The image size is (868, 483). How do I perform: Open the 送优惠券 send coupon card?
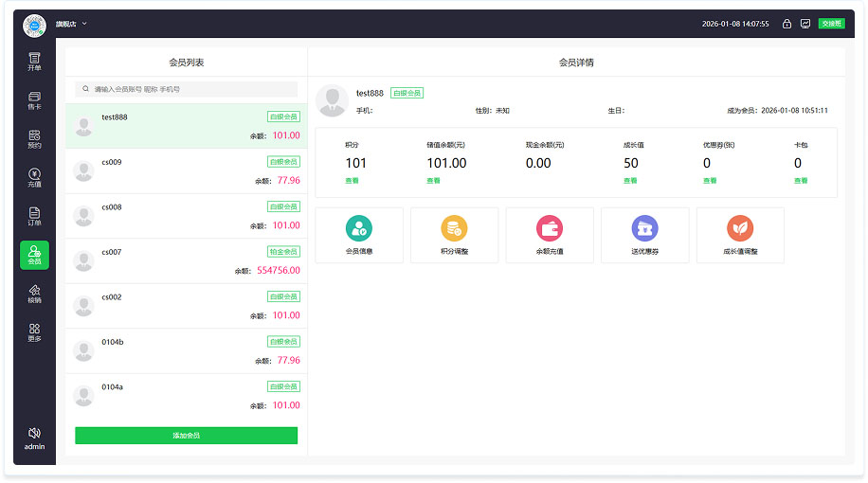click(644, 235)
